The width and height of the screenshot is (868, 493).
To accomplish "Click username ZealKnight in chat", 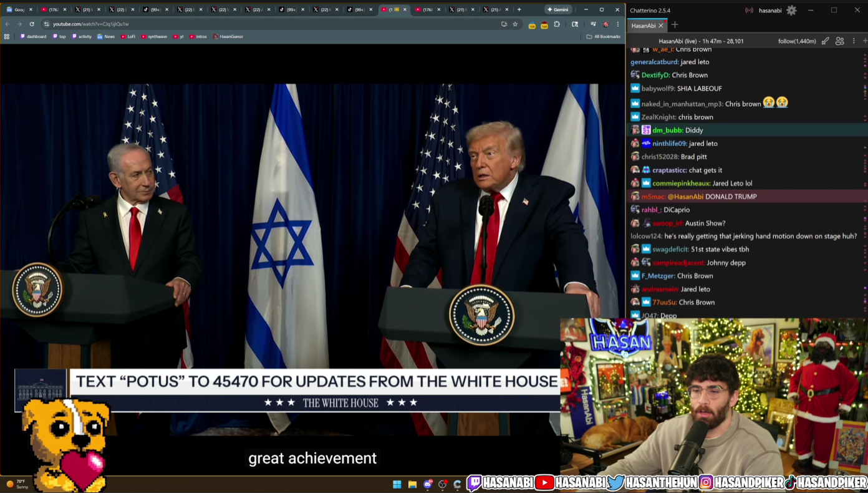I will point(658,117).
